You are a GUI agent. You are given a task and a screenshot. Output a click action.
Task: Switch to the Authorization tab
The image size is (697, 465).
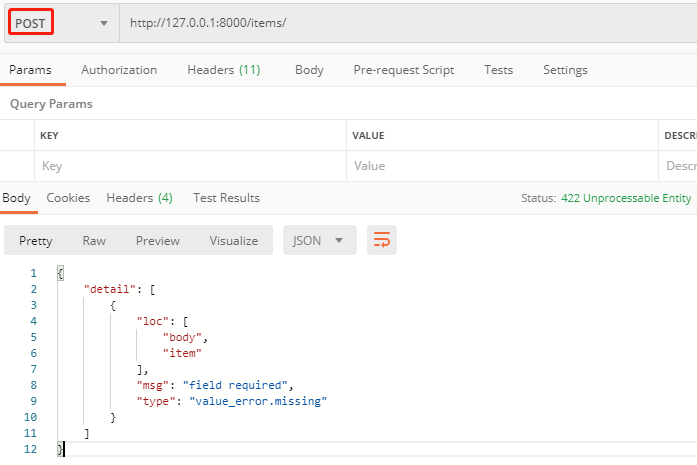tap(119, 70)
